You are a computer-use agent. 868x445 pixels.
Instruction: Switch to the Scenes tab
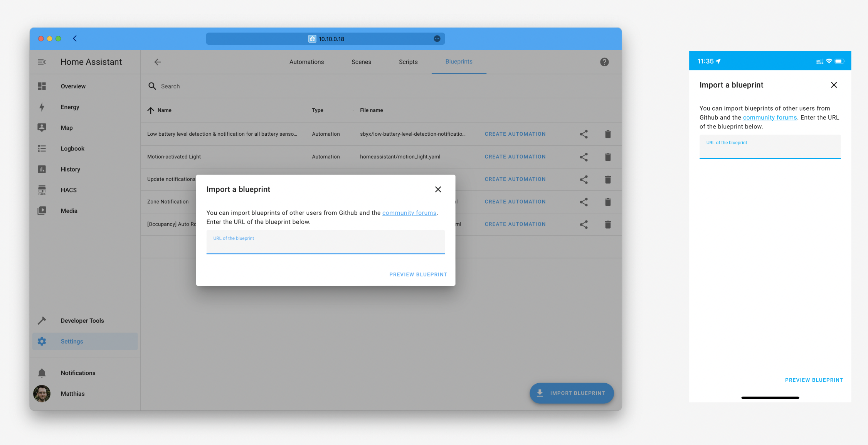click(361, 62)
